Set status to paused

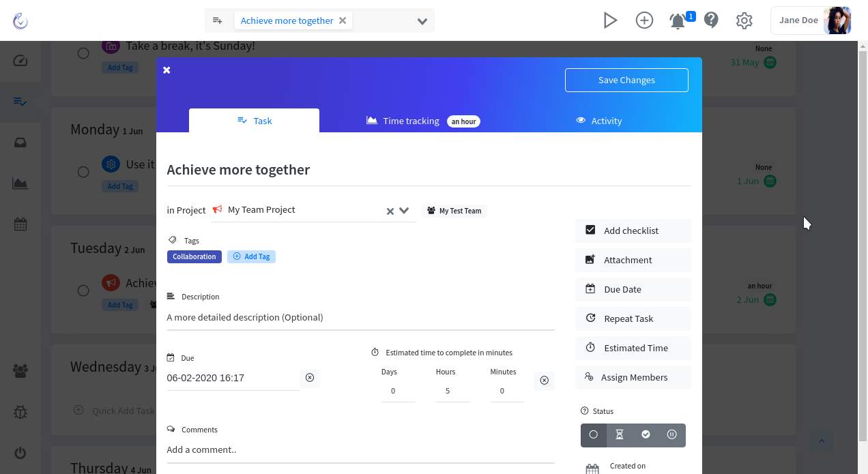click(x=672, y=435)
